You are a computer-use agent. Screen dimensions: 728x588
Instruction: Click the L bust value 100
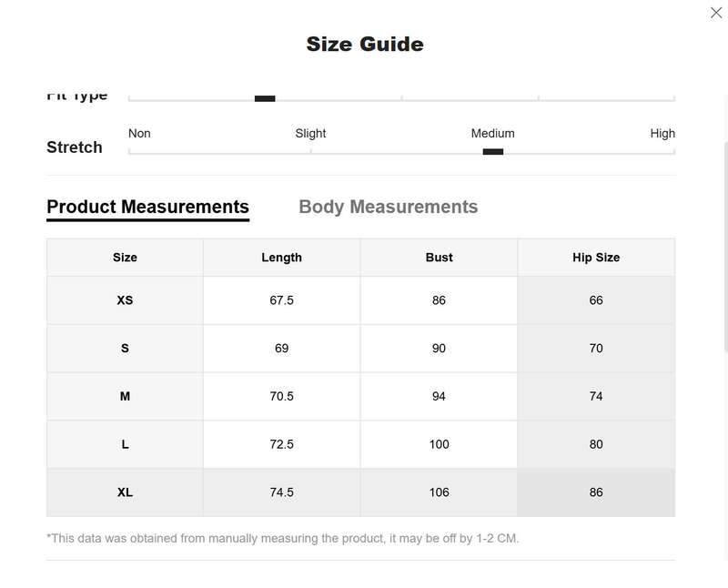coord(439,444)
